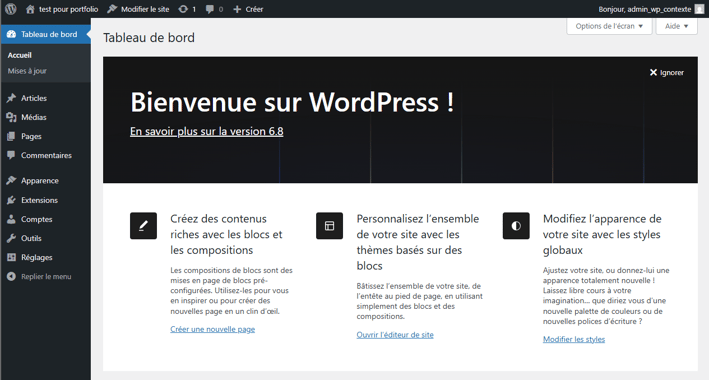The height and width of the screenshot is (380, 709).
Task: Click the pencil icon for rich content
Action: pos(143,226)
